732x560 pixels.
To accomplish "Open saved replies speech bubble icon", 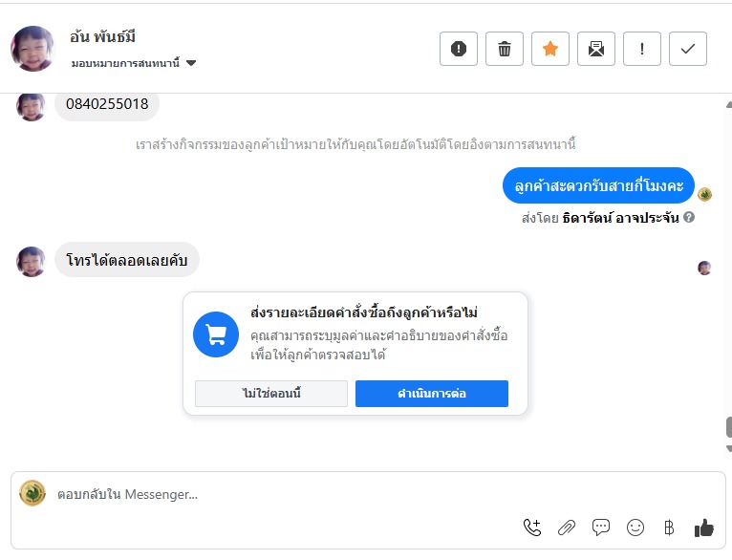I will [x=601, y=527].
